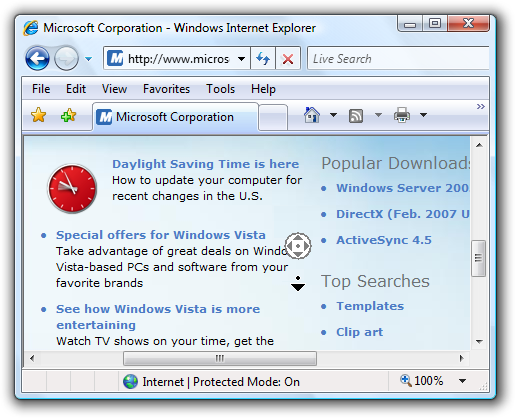515x418 pixels.
Task: Open the Tools menu
Action: [220, 89]
